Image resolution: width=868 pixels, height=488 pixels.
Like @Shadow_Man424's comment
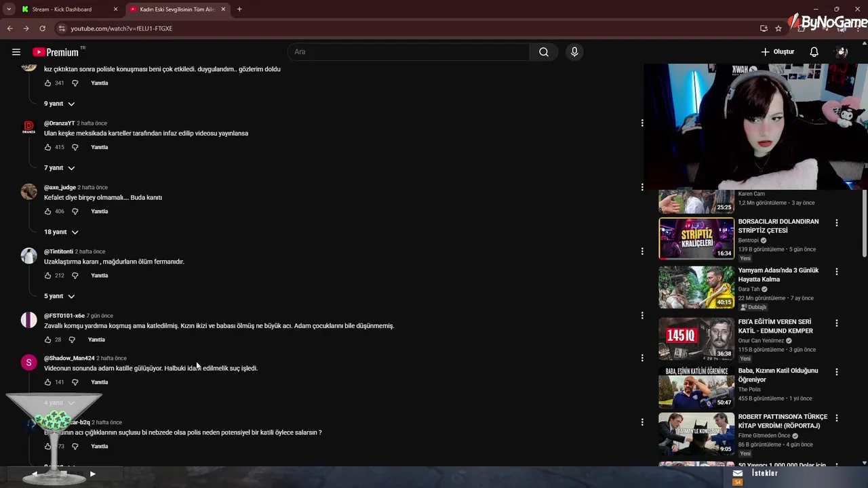pos(47,382)
